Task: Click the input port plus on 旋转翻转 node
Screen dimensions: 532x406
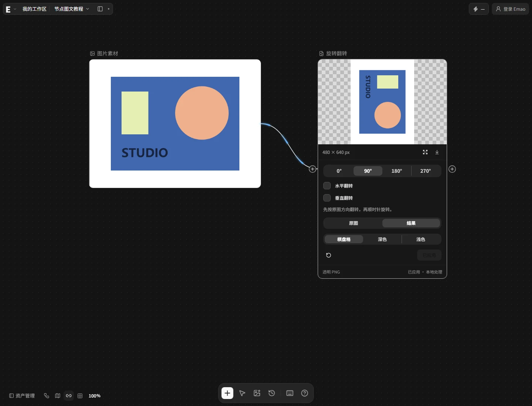Action: [x=313, y=169]
